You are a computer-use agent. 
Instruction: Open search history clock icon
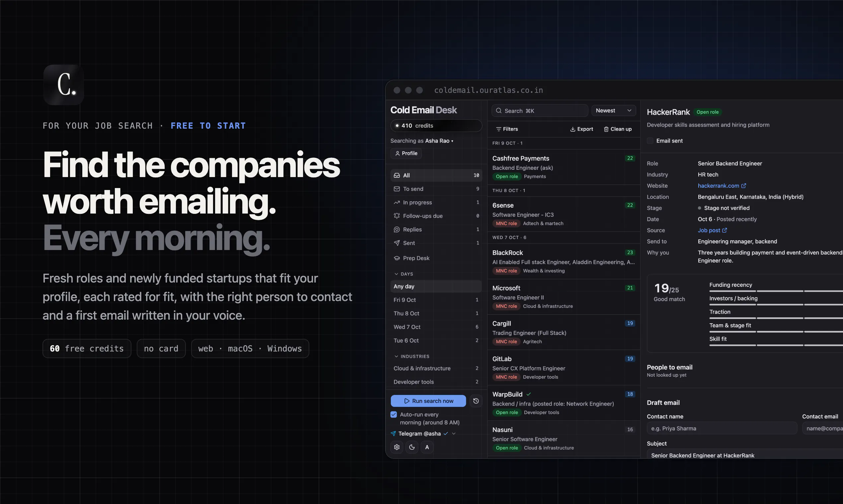point(476,401)
